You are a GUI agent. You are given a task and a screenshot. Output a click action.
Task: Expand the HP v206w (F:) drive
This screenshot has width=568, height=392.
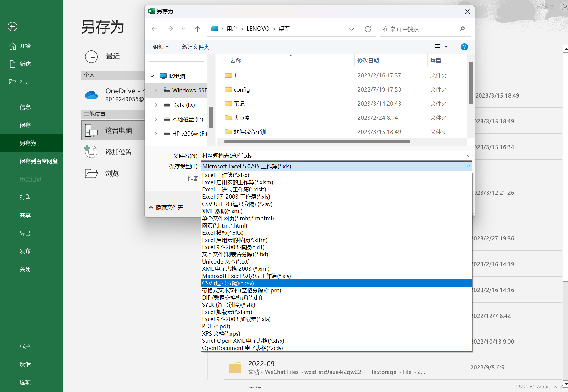[156, 134]
